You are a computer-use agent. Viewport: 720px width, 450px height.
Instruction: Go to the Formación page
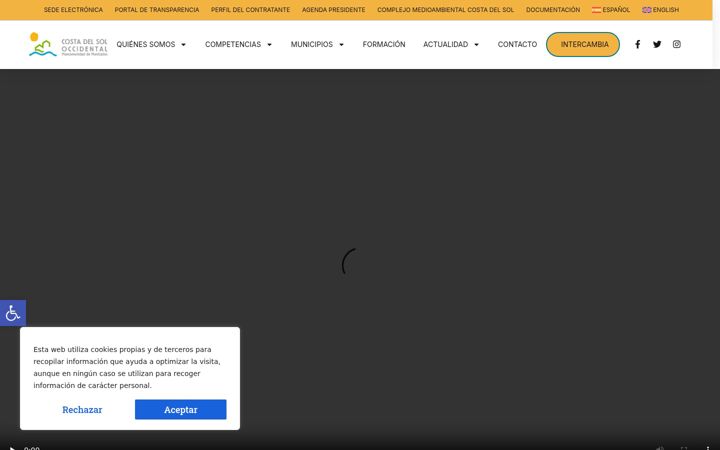pos(384,44)
